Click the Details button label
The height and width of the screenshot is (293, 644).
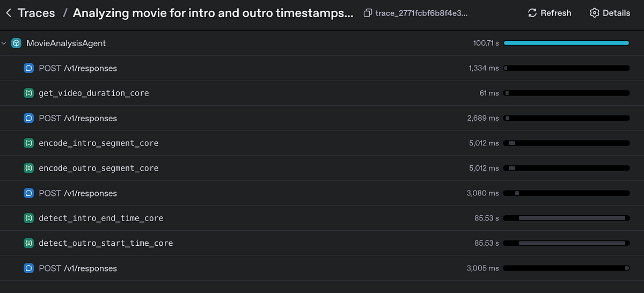617,13
